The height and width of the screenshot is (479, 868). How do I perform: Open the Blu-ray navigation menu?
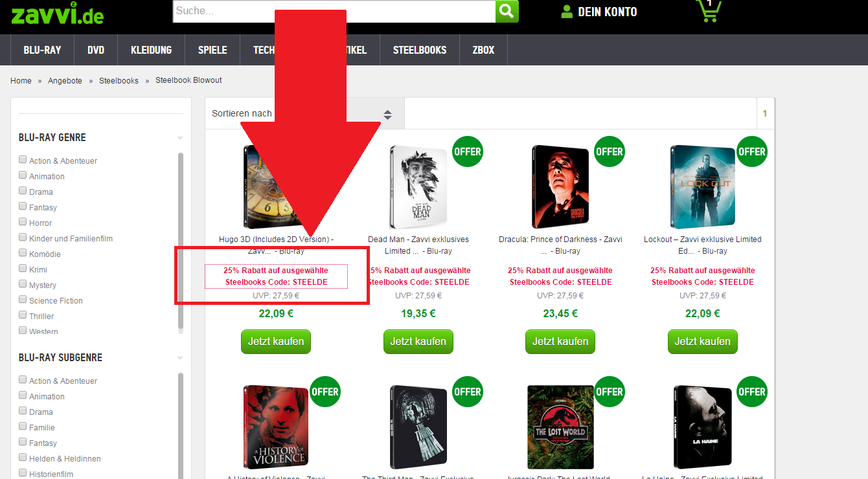42,50
